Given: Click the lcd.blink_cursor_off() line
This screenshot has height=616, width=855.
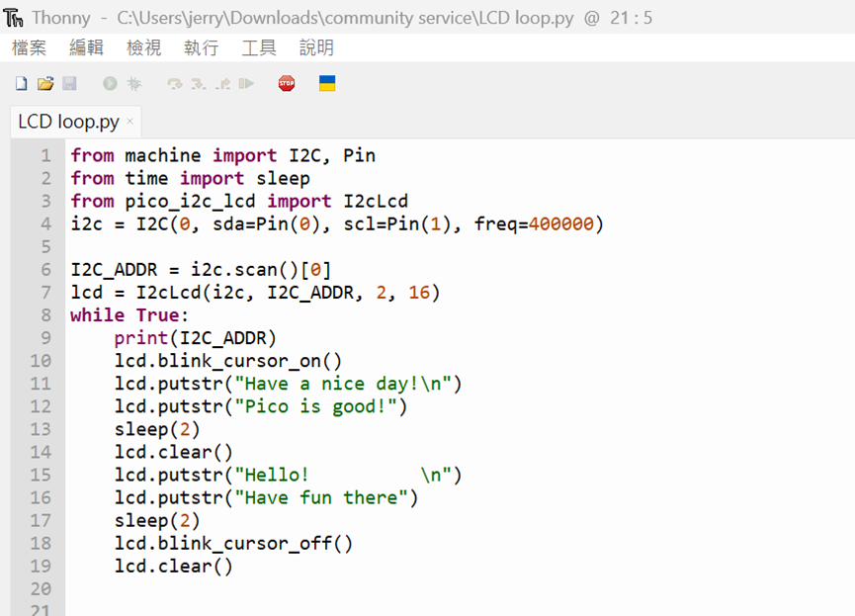Looking at the screenshot, I should 233,544.
